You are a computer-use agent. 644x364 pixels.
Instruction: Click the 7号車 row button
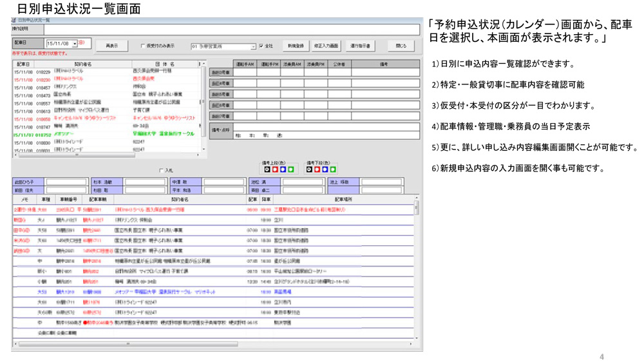[x=221, y=116]
